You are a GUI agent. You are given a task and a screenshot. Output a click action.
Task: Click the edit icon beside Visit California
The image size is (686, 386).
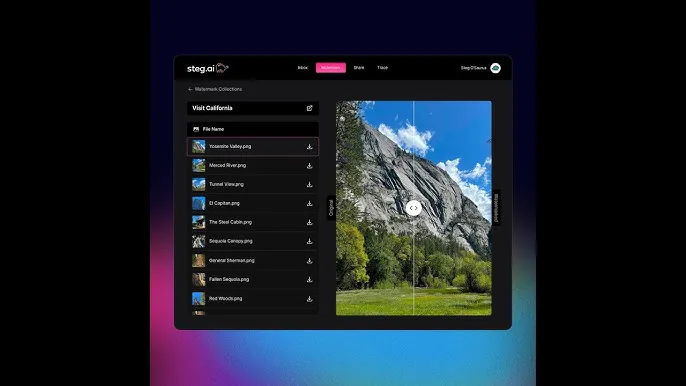(x=309, y=108)
